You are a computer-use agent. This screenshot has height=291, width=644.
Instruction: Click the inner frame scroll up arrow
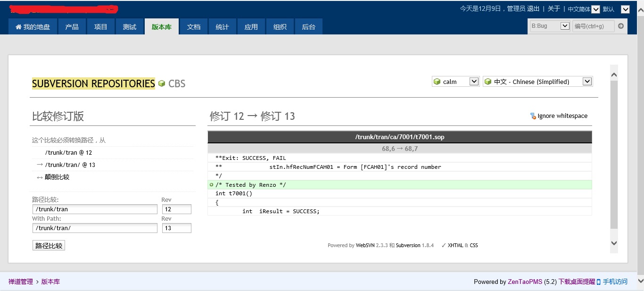pyautogui.click(x=613, y=75)
